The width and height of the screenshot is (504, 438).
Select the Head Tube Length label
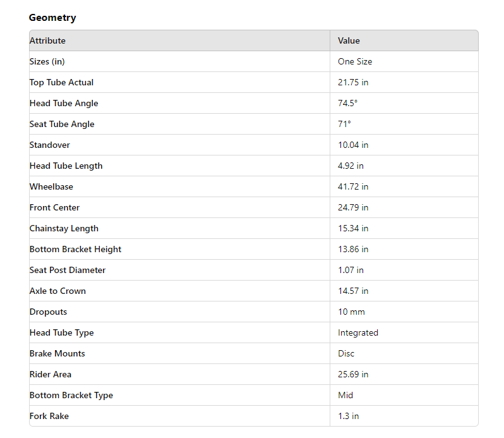66,166
